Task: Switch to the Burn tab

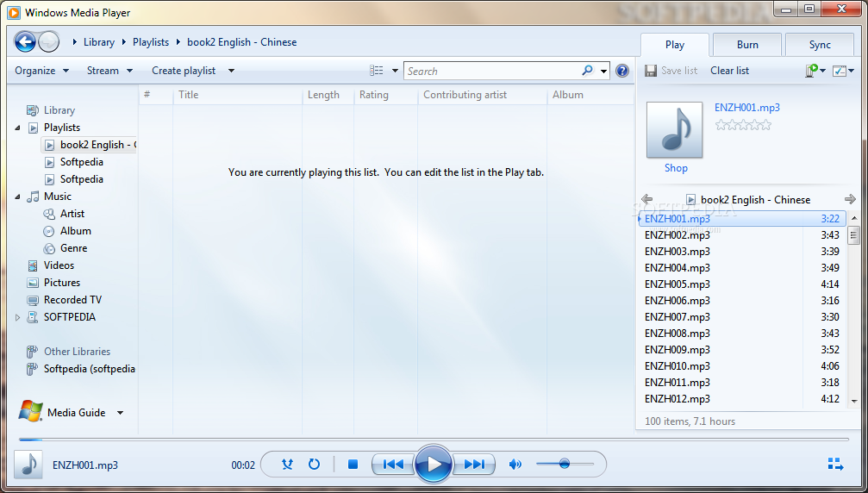Action: click(x=747, y=45)
